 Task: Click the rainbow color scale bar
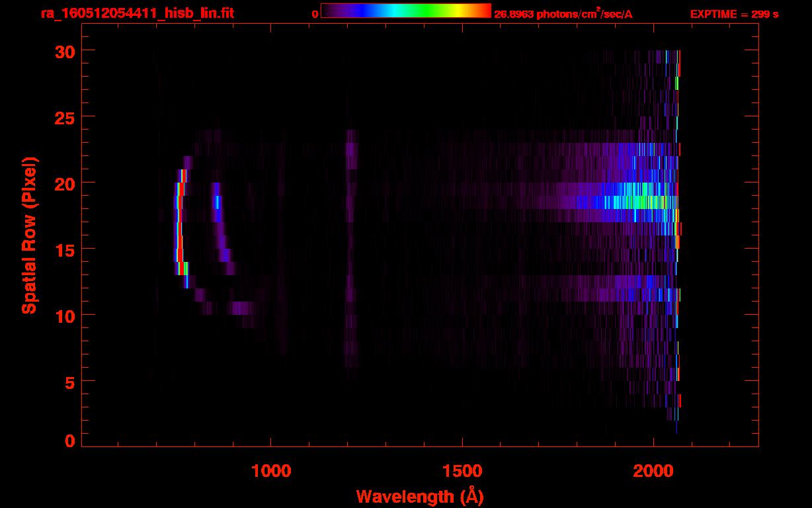(406, 11)
